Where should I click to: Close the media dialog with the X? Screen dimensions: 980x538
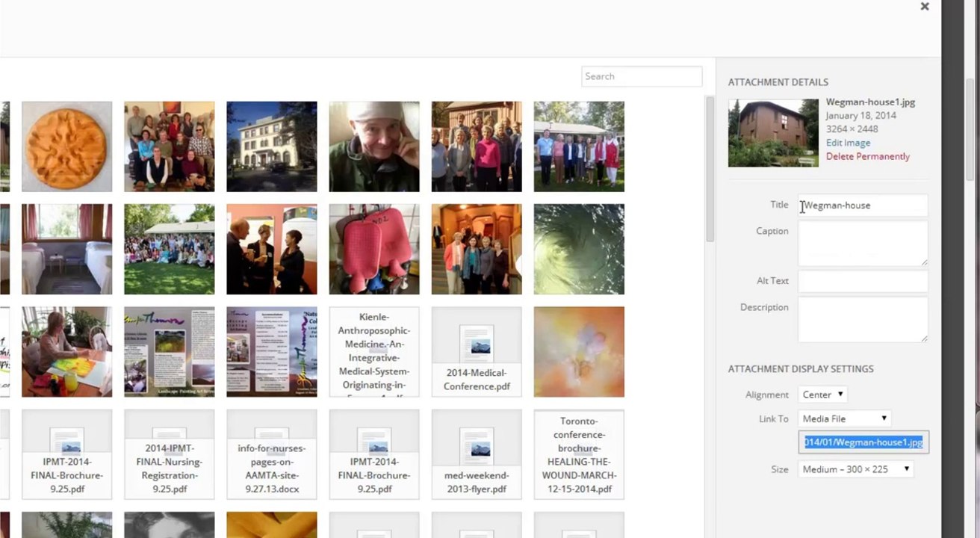click(x=925, y=7)
